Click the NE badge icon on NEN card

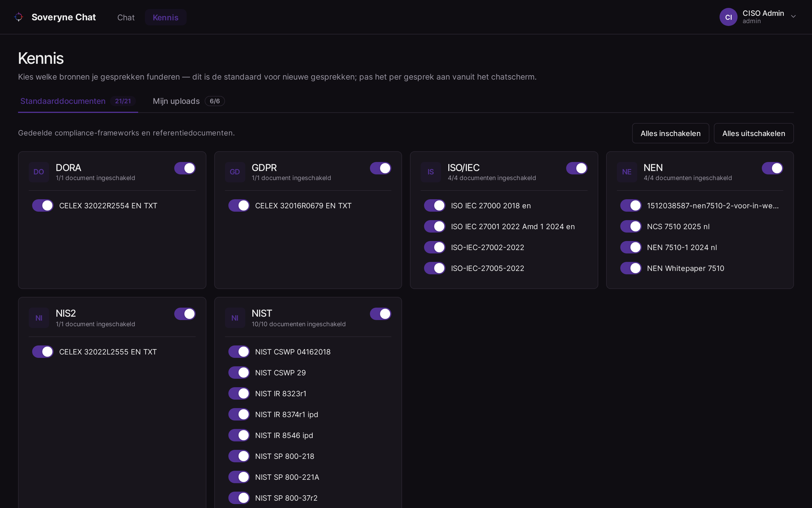pyautogui.click(x=627, y=172)
